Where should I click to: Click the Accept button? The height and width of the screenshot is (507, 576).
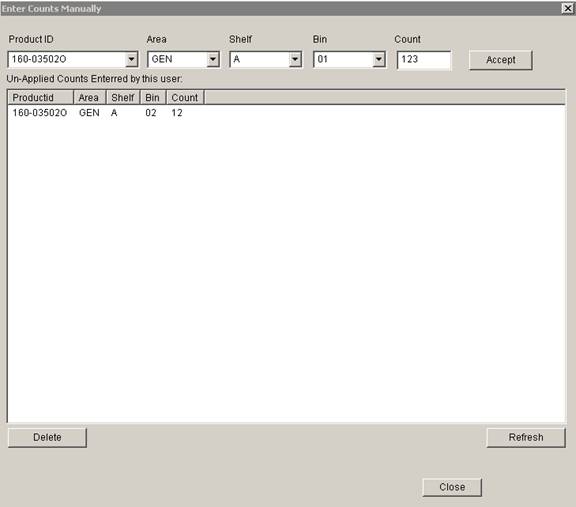click(x=501, y=60)
